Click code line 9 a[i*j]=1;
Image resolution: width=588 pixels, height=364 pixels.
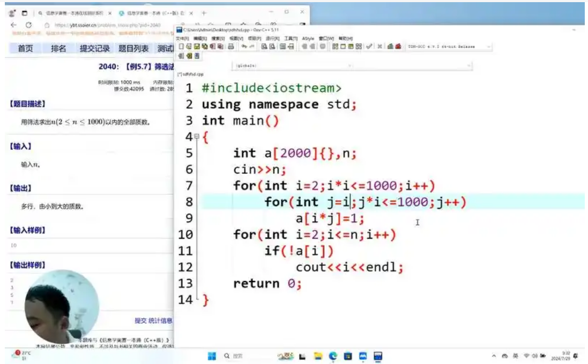330,218
